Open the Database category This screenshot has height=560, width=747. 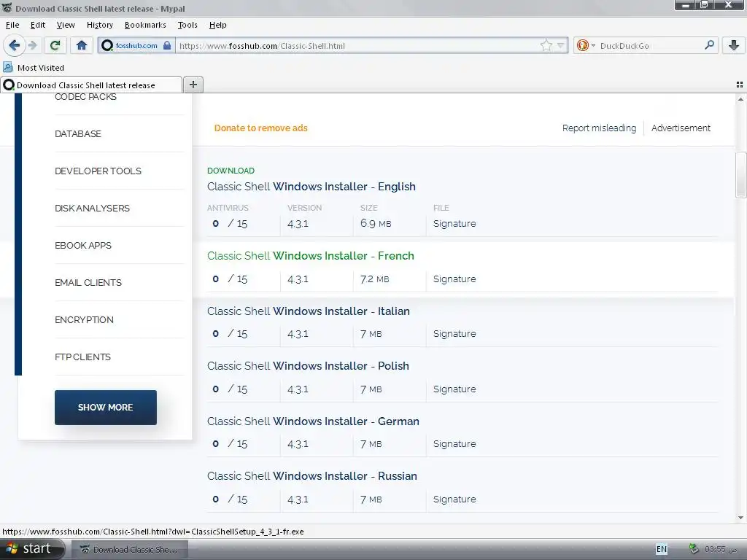pyautogui.click(x=78, y=134)
